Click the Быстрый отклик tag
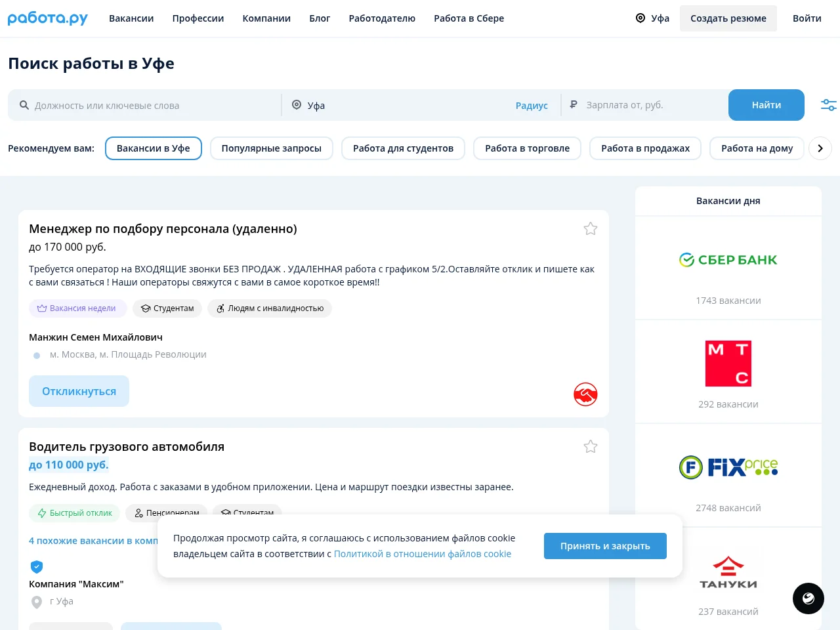The width and height of the screenshot is (840, 630). tap(74, 513)
